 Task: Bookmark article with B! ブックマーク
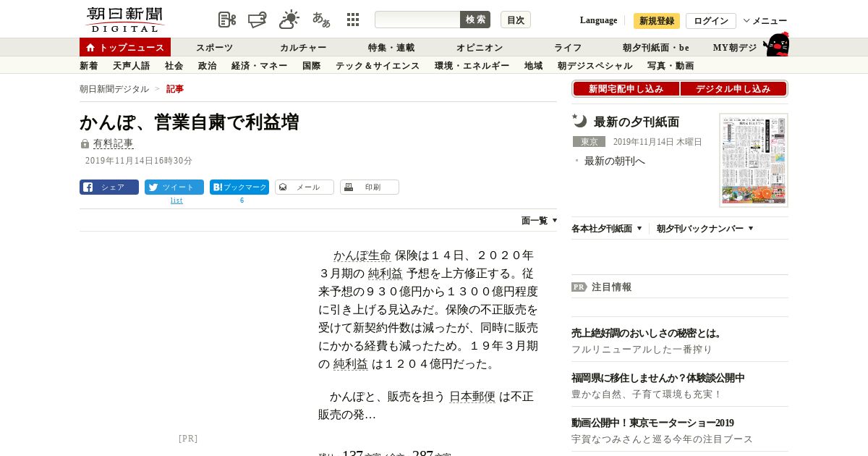(x=239, y=187)
